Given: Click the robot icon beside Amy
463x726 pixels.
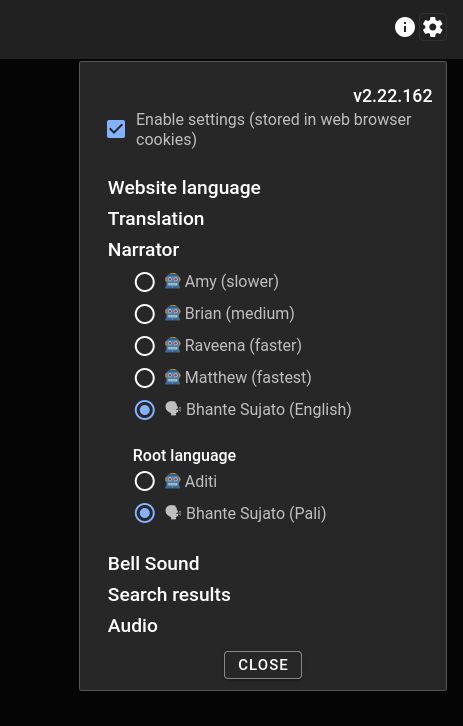Looking at the screenshot, I should point(172,281).
